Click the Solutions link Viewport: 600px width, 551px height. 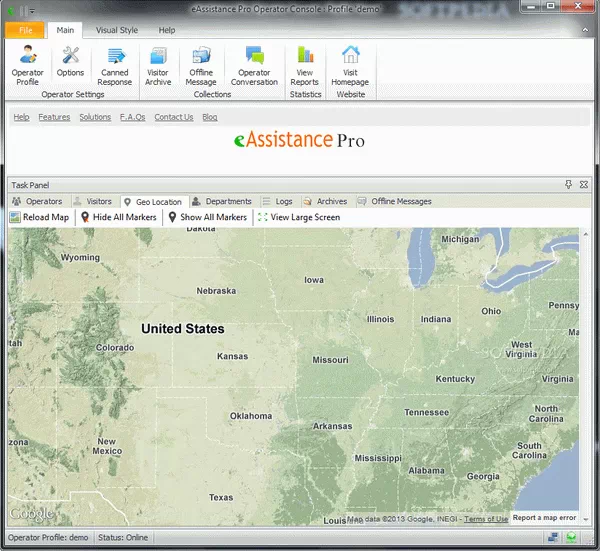click(x=95, y=117)
